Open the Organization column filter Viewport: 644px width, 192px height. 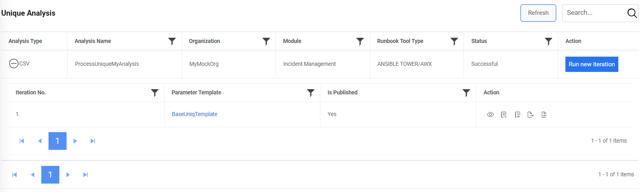pos(266,41)
